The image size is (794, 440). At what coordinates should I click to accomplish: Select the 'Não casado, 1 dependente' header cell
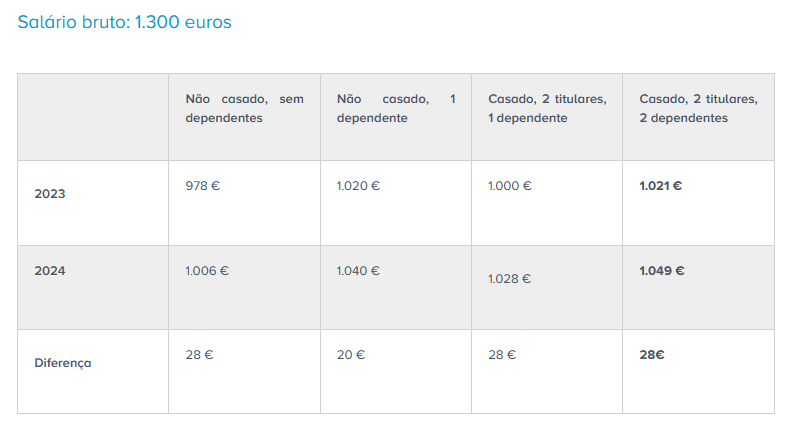click(396, 108)
